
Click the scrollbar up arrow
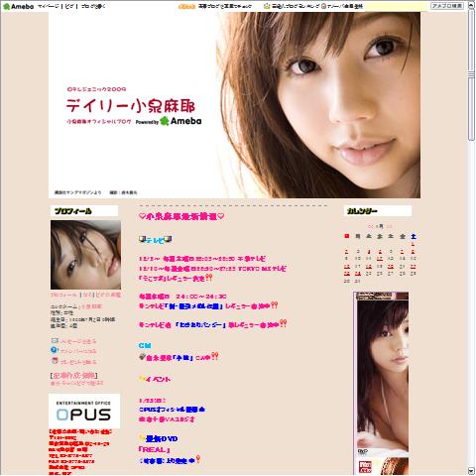click(x=471, y=6)
